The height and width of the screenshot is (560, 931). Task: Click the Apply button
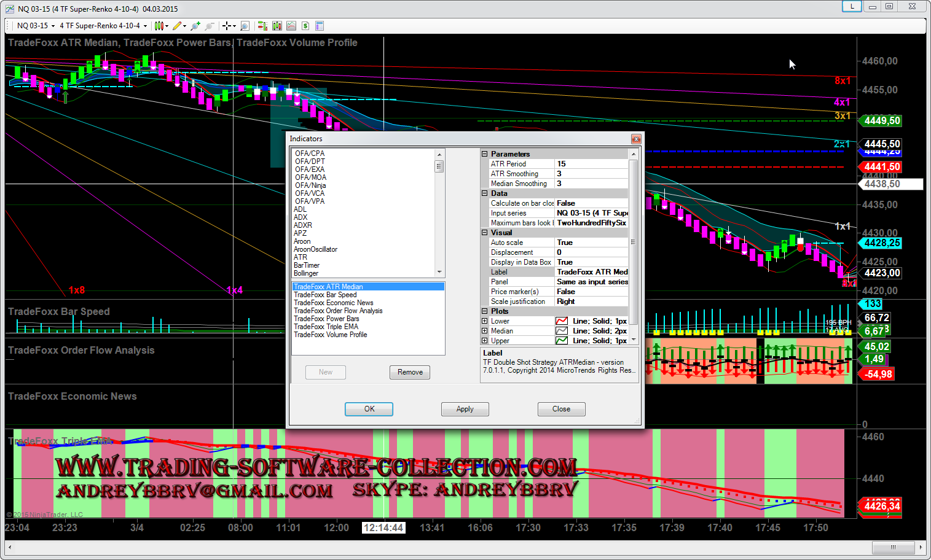pos(465,409)
